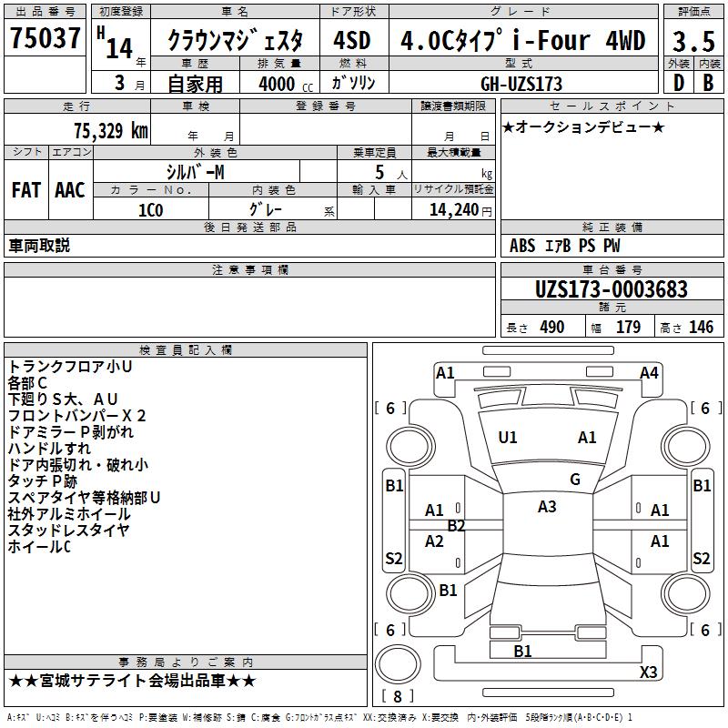Select the B1 mark on the rear bumper
Image resolution: width=728 pixels, height=728 pixels.
click(522, 651)
